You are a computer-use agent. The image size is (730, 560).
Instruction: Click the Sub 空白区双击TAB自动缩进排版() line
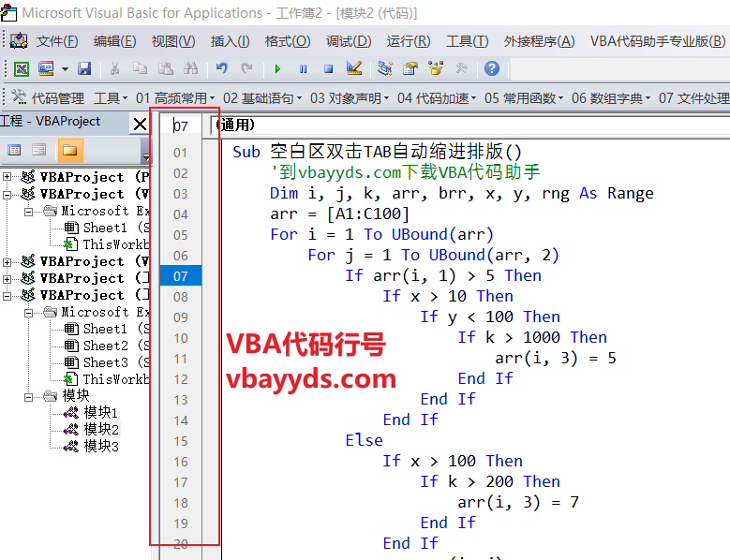click(377, 152)
